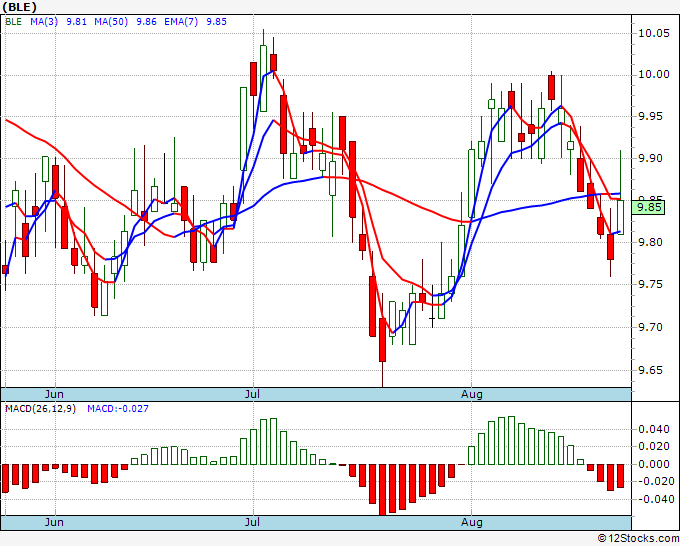The image size is (680, 546).
Task: Click the MA(50) legend label
Action: [x=111, y=22]
